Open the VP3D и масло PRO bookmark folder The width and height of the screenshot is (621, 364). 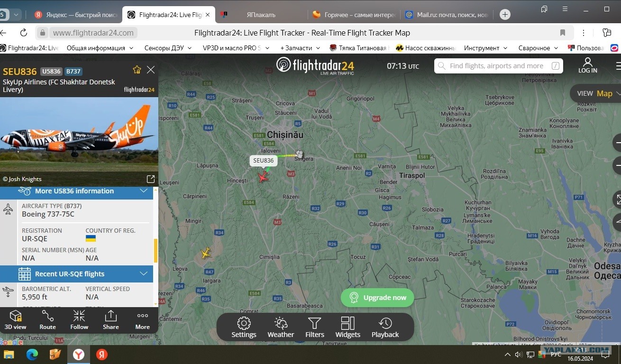click(x=236, y=48)
